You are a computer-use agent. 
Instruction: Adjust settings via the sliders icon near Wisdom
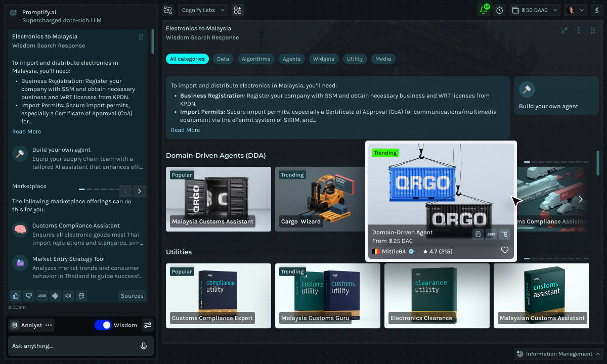click(147, 325)
